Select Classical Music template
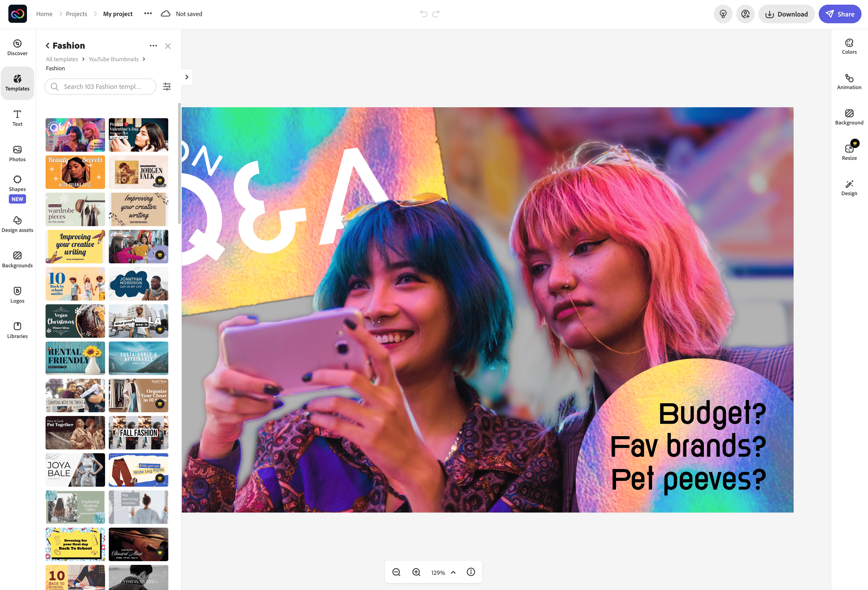Screen dimensions: 868x590 138,544
